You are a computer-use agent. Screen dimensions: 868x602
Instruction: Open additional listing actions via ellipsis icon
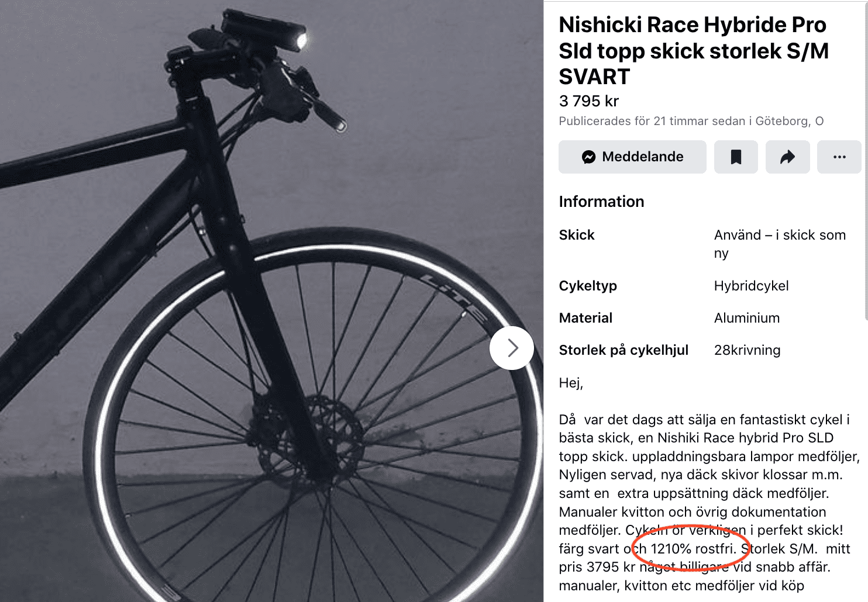click(839, 157)
